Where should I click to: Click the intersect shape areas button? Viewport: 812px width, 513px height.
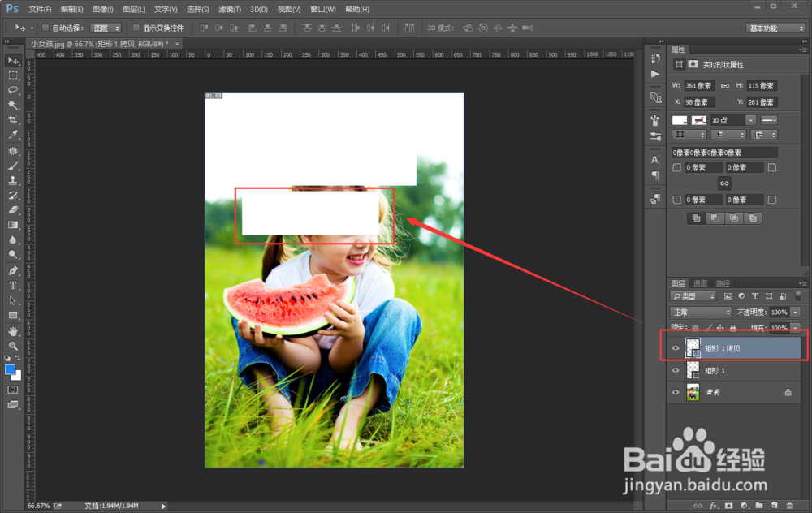(x=734, y=218)
